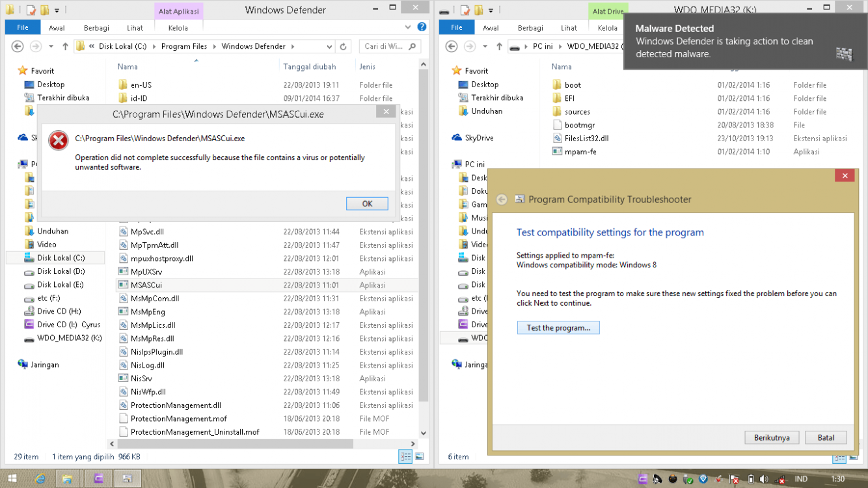Viewport: 868px width, 488px height.
Task: Select Disk Lokal (D:) in Defender window sidebar
Action: 61,271
